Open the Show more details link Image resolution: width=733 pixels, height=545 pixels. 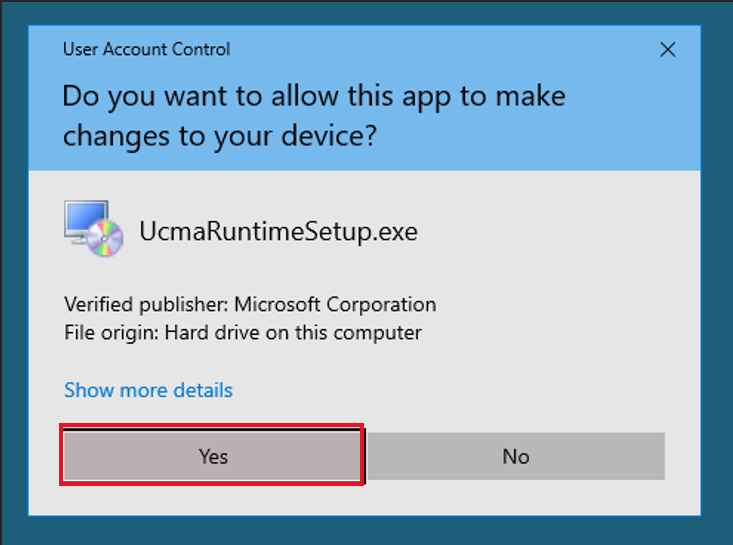pyautogui.click(x=148, y=390)
